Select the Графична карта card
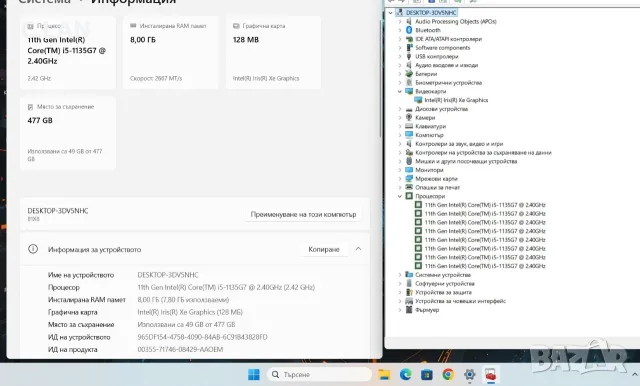The width and height of the screenshot is (640, 386). [273, 52]
